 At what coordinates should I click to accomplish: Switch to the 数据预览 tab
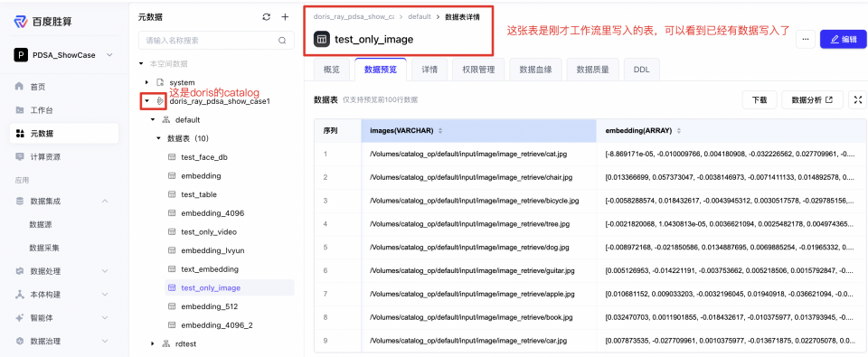click(381, 70)
